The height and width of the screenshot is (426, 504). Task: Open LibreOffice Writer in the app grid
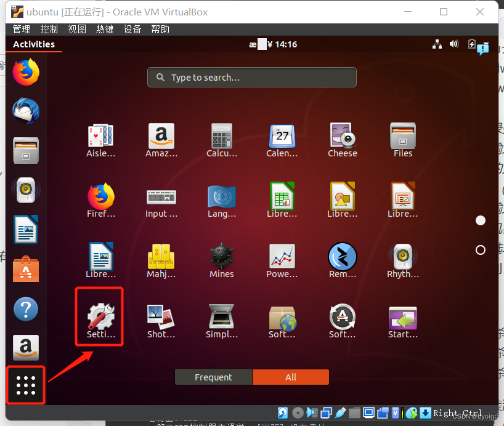[100, 260]
